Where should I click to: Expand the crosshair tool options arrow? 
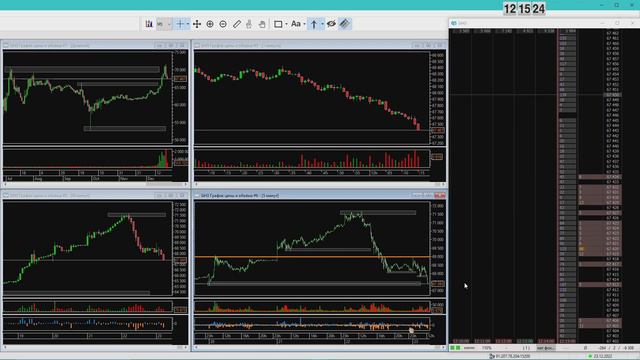tap(188, 24)
